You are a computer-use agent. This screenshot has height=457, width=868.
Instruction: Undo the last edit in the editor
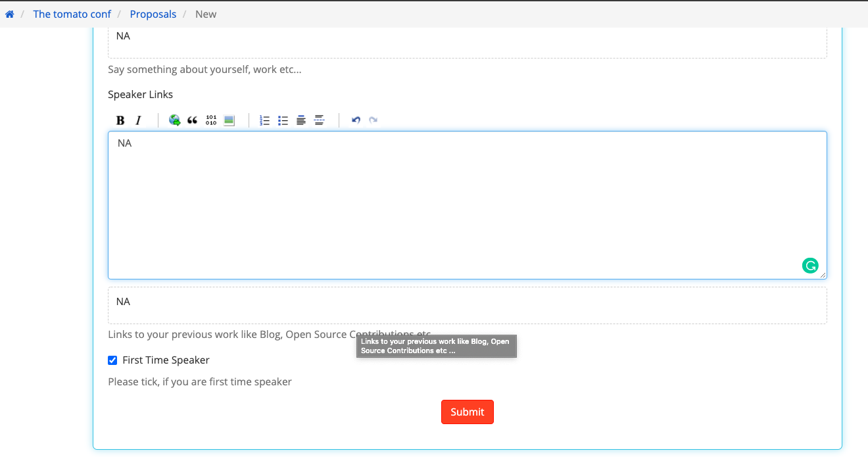coord(356,120)
